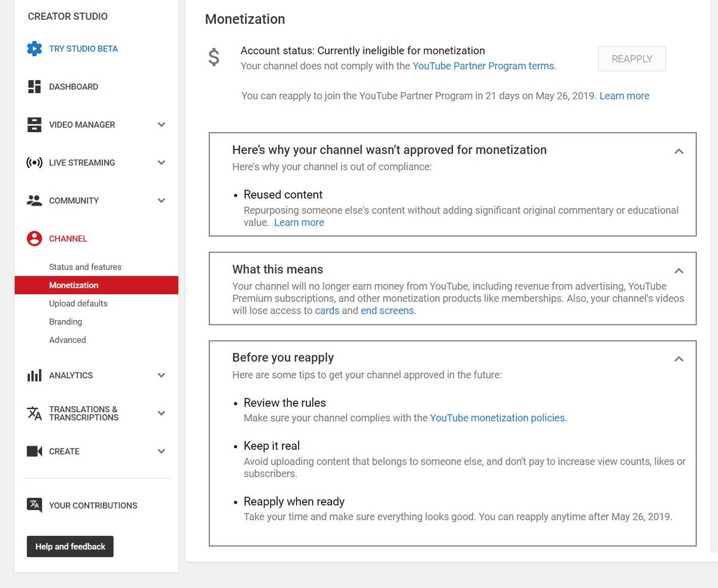The height and width of the screenshot is (588, 718).
Task: Click the 'Account status' line of text
Action: [363, 51]
